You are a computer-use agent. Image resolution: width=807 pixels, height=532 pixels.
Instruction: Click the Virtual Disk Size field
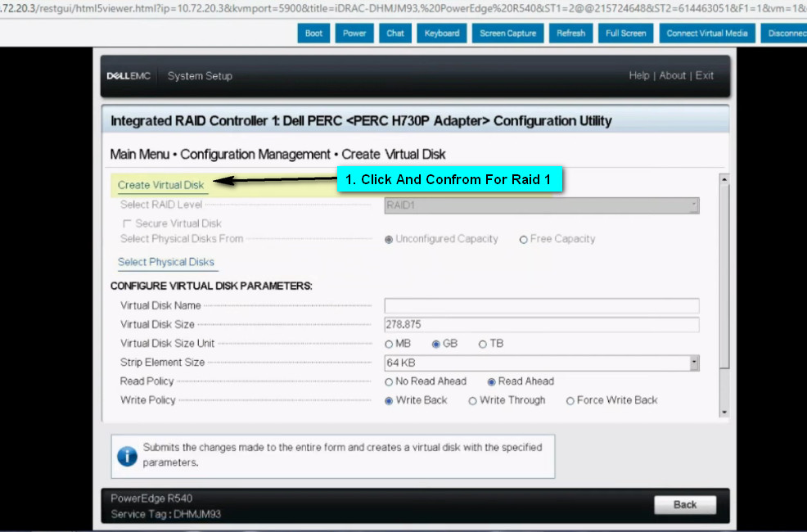[x=542, y=325]
